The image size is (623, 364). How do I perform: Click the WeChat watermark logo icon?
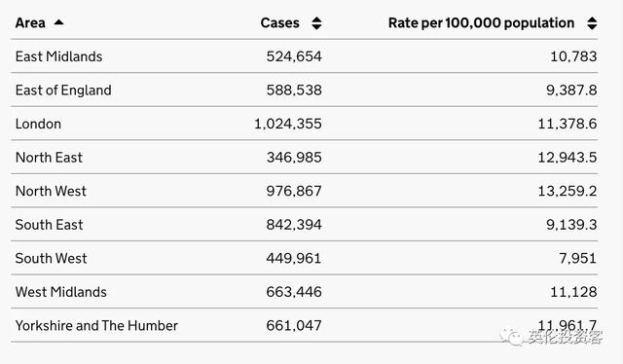[511, 337]
